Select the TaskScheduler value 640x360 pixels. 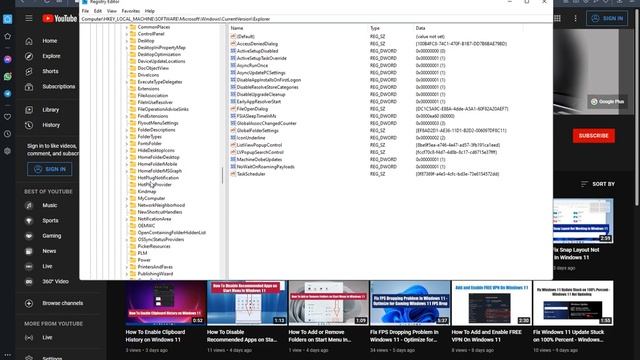[x=251, y=174]
